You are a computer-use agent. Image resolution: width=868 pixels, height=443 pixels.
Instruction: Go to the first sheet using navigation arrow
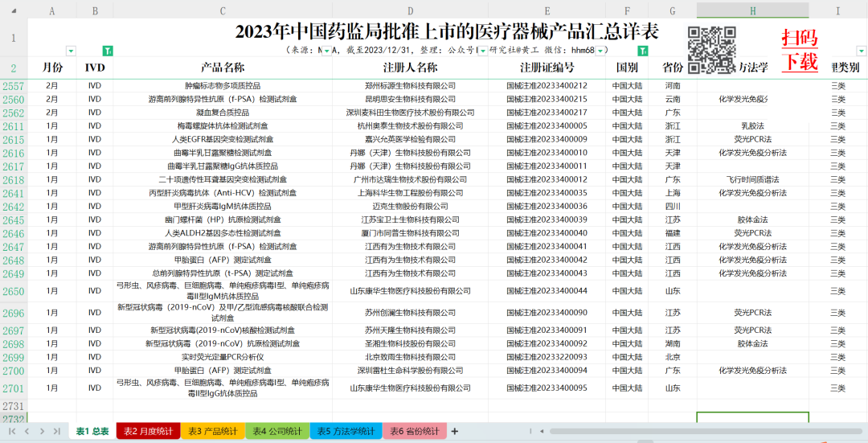(11, 432)
